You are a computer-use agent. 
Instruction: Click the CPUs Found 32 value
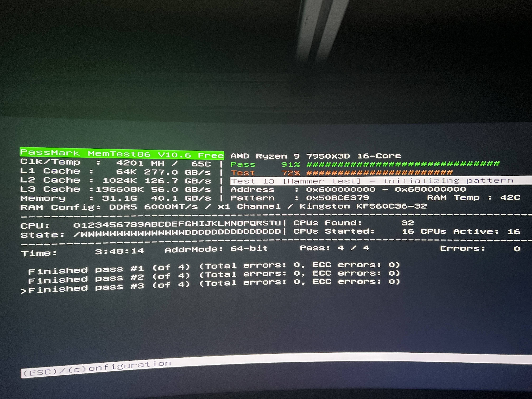(408, 223)
